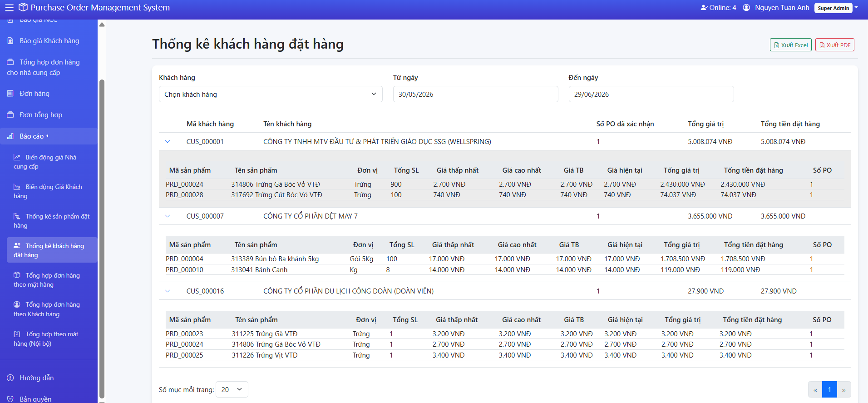Go to next page in pagination
Viewport: 868px width, 403px height.
(x=844, y=390)
